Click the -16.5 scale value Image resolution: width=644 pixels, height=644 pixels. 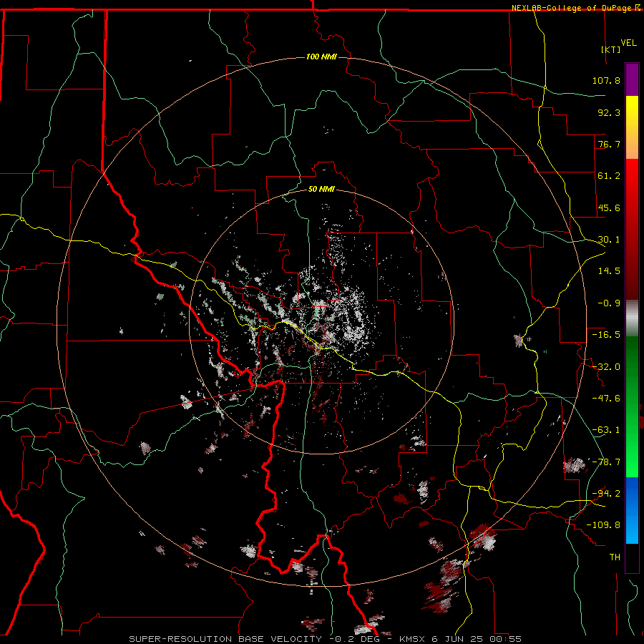click(606, 335)
